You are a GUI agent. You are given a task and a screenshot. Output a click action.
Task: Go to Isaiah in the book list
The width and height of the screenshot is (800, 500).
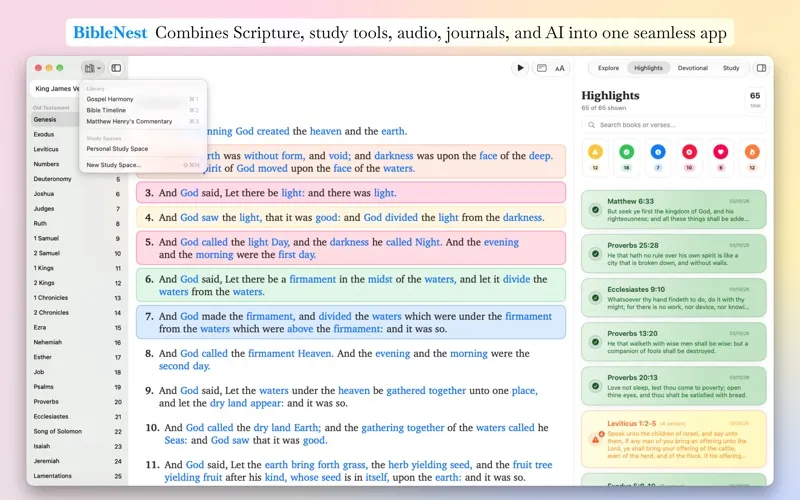[x=77, y=446]
